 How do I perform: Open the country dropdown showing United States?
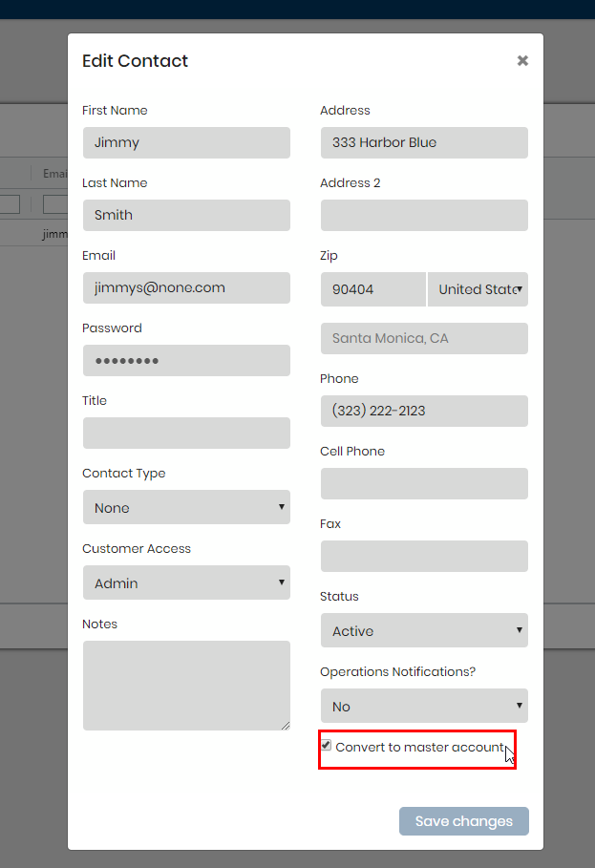pyautogui.click(x=478, y=289)
